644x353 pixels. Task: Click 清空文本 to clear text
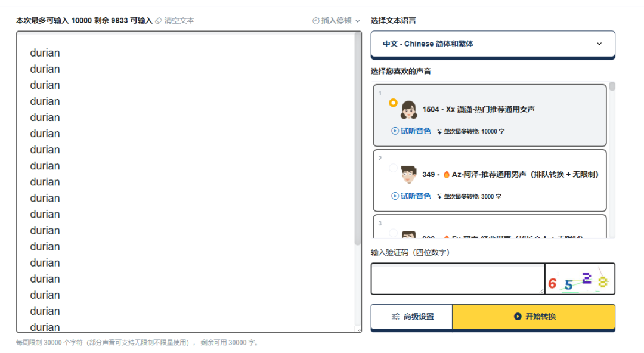click(179, 20)
